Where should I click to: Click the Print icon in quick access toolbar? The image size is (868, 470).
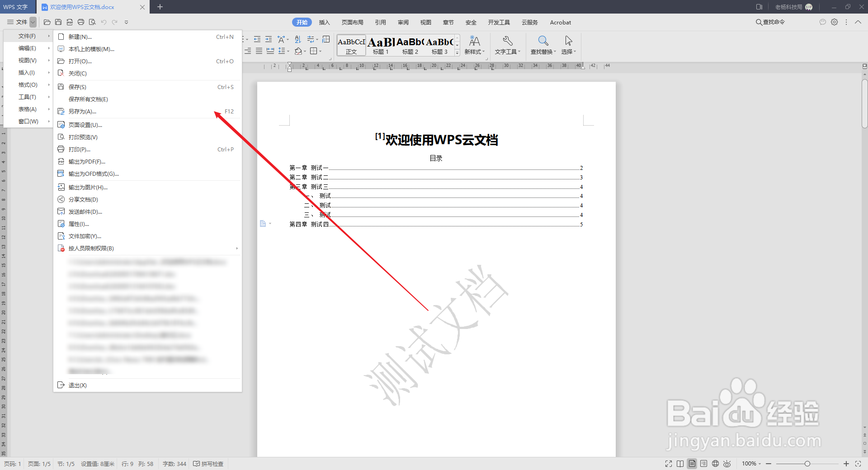81,22
